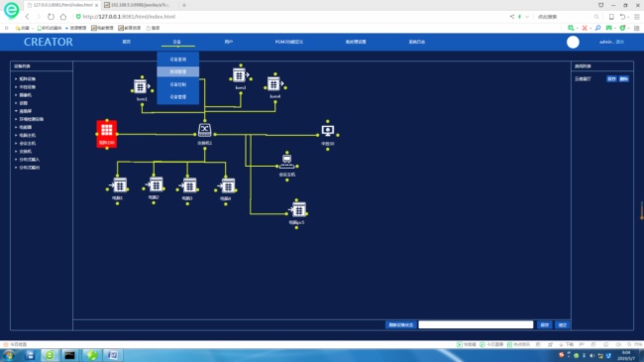Select the kvm3 device icon
Image resolution: width=644 pixels, height=362 pixels.
point(240,75)
